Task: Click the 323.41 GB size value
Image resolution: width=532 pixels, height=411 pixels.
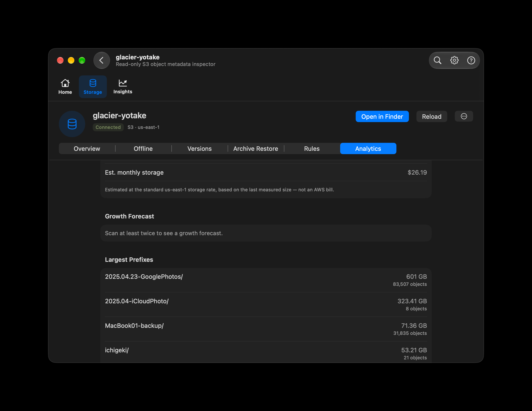Action: click(x=412, y=301)
